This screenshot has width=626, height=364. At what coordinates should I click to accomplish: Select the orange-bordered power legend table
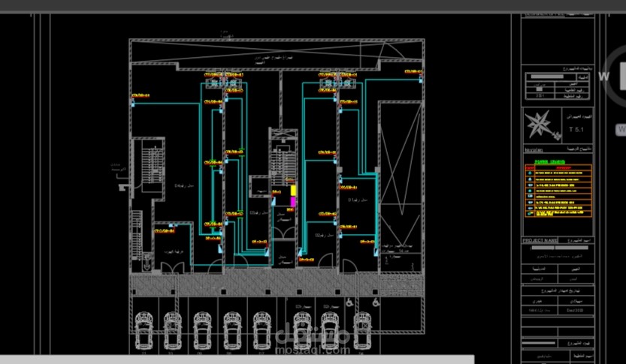558,191
